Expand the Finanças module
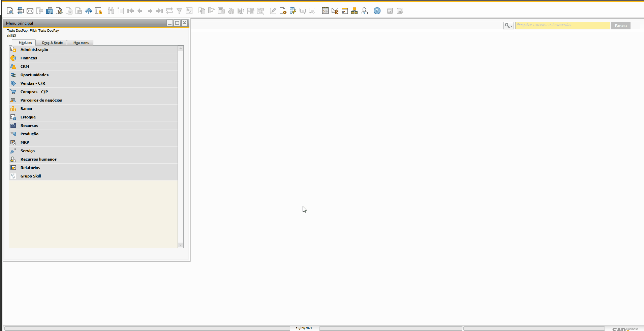Image resolution: width=644 pixels, height=331 pixels. point(93,58)
